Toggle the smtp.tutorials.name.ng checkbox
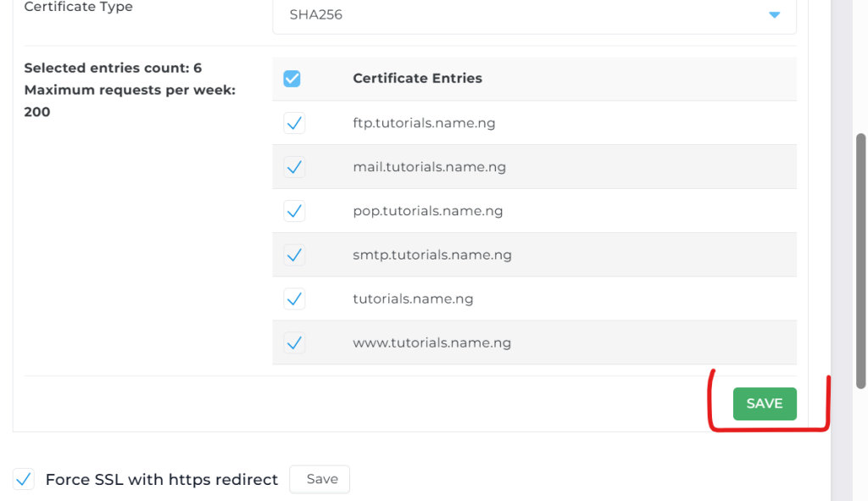This screenshot has height=501, width=868. (x=294, y=255)
